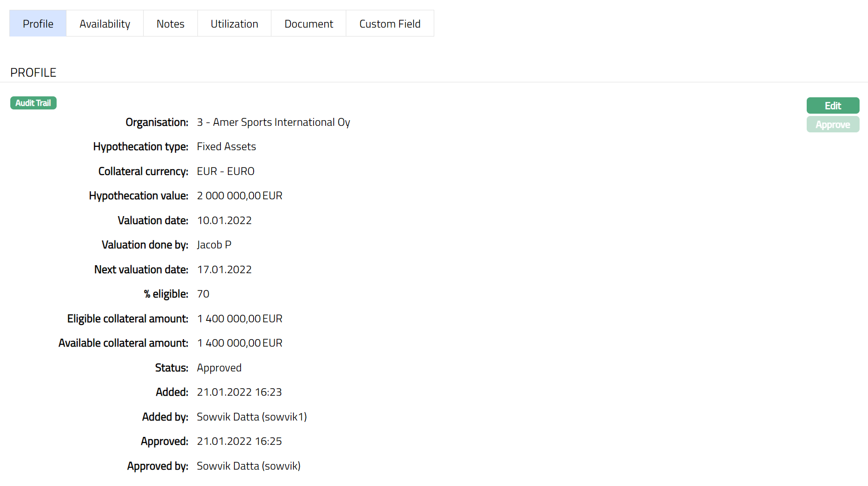Viewport: 868px width, 486px height.
Task: Switch to the Availability tab
Action: click(105, 24)
